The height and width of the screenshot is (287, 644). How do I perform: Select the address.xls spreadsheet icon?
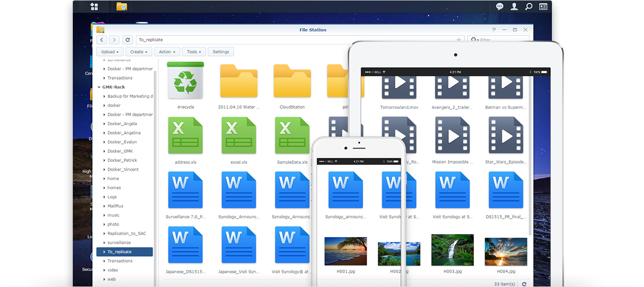tap(186, 135)
